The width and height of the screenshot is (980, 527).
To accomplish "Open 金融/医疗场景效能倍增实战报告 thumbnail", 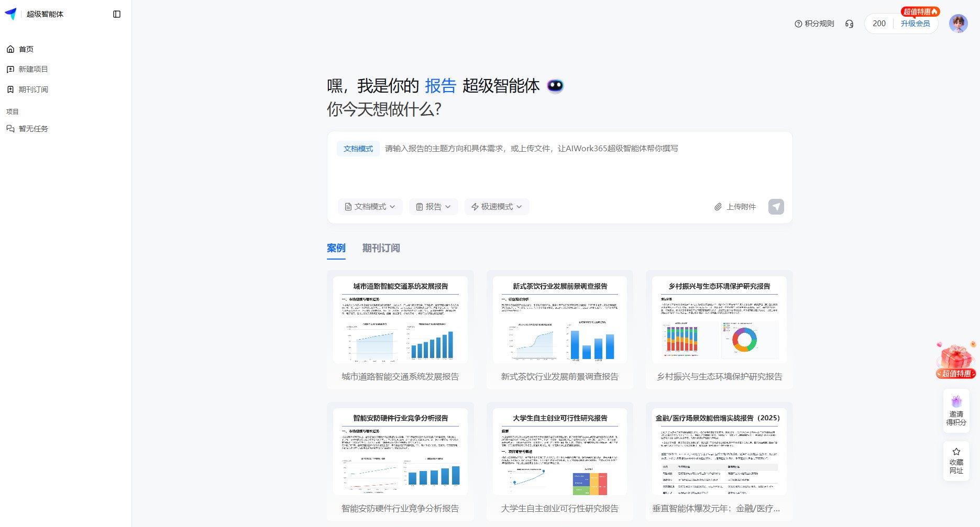I will (x=719, y=452).
